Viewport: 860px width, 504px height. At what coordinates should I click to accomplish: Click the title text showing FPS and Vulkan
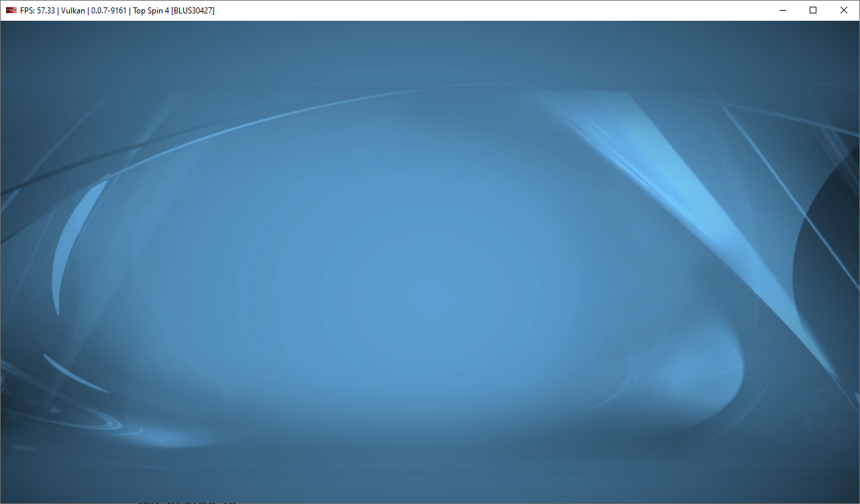tap(117, 11)
